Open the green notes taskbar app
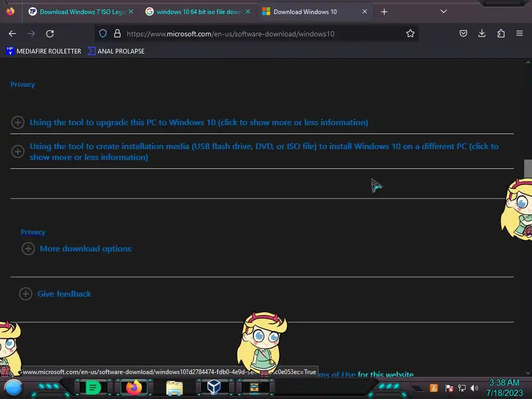The width and height of the screenshot is (532, 399). pos(93,388)
